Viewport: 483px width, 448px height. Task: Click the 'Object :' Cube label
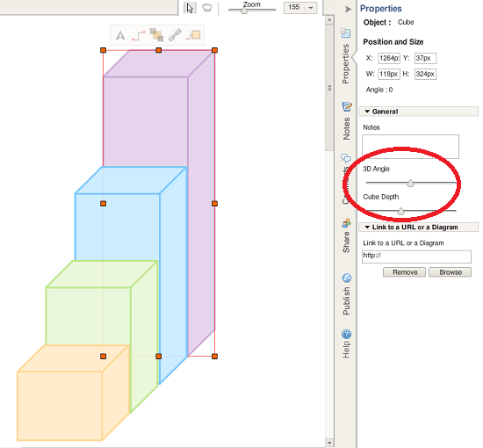(x=388, y=23)
